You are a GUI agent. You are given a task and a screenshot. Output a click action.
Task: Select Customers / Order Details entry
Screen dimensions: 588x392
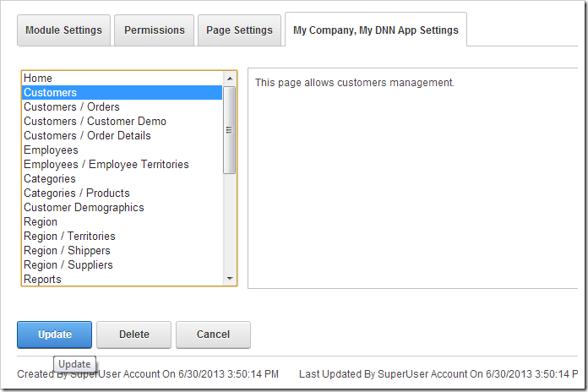122,135
